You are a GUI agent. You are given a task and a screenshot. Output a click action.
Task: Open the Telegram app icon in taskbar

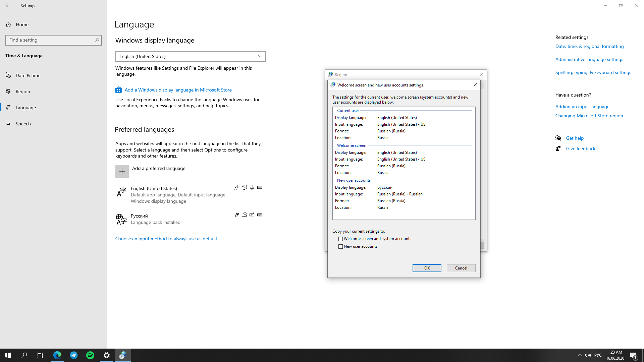point(74,355)
